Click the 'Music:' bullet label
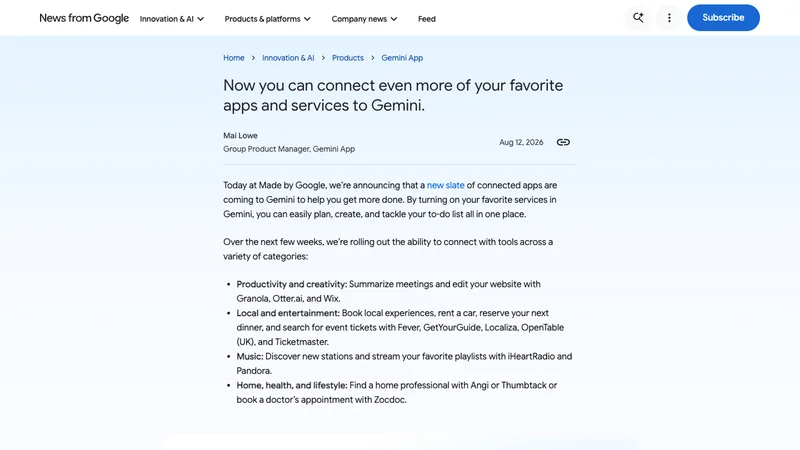The image size is (800, 450). 249,357
